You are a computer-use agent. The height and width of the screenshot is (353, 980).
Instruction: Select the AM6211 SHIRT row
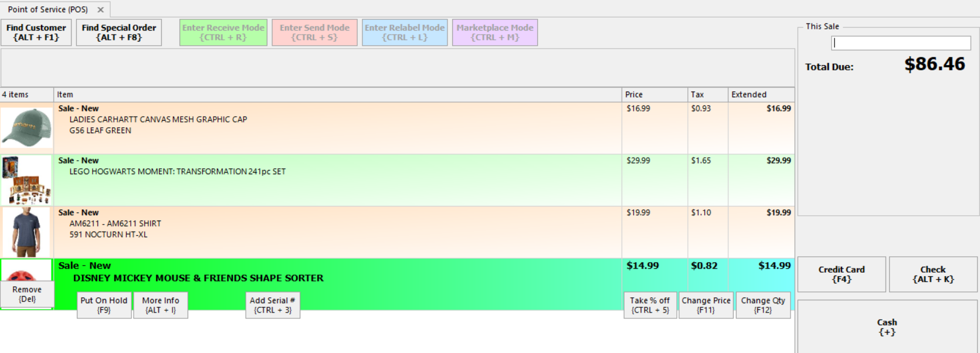pos(397,232)
